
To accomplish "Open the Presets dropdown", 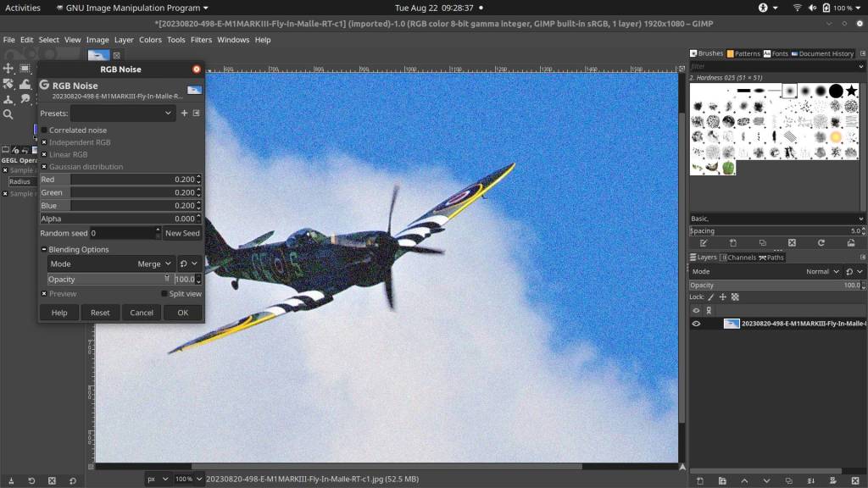I will tap(123, 113).
